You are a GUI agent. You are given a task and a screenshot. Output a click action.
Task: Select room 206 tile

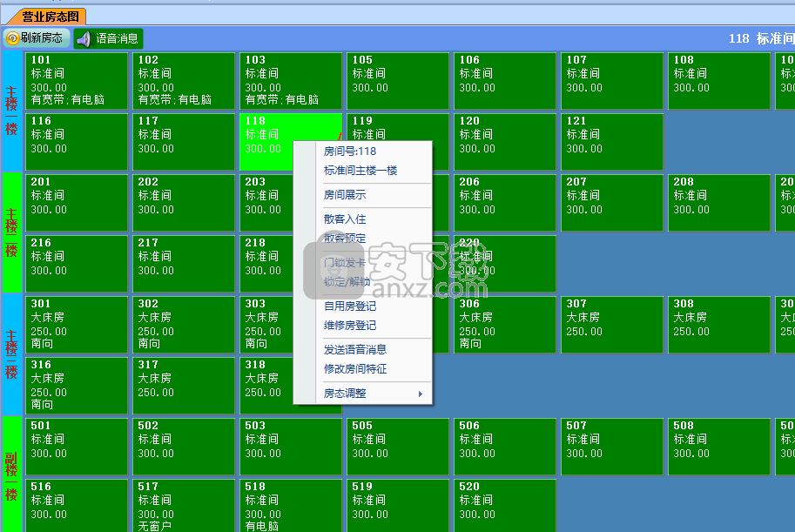505,203
